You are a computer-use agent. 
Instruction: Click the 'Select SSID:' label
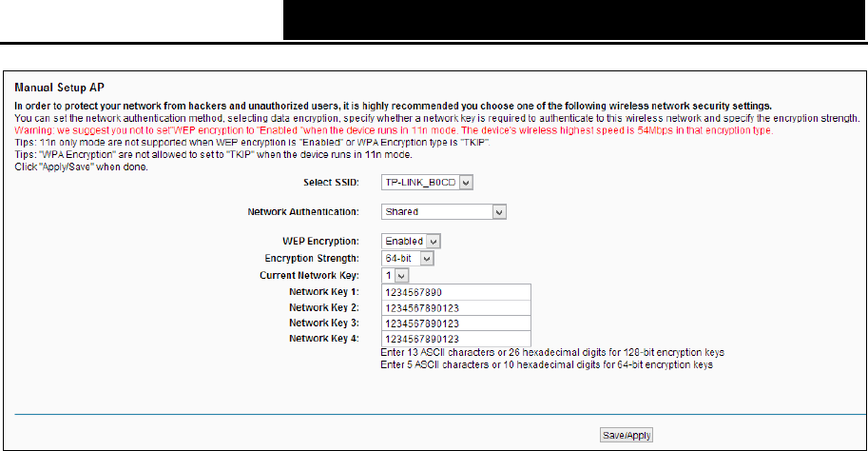click(331, 183)
